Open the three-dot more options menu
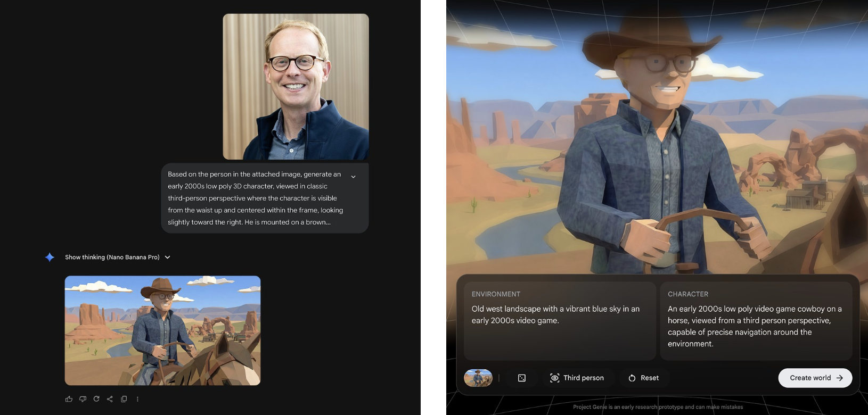Viewport: 868px width, 415px height. point(137,399)
